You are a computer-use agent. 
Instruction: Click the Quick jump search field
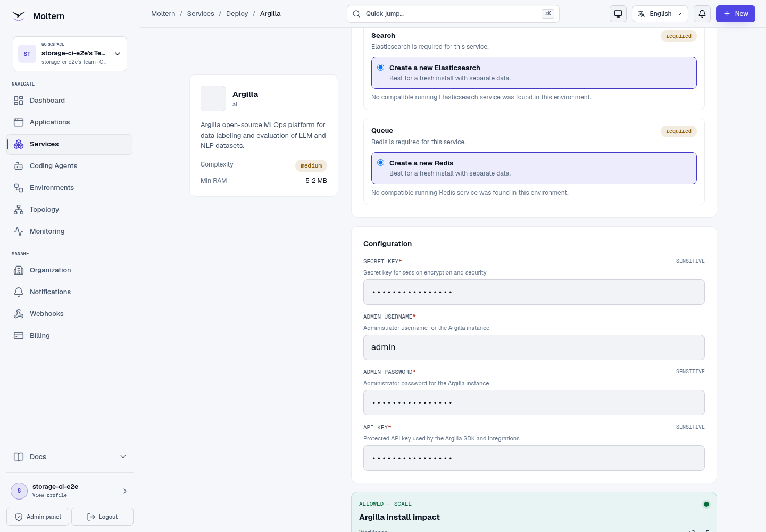click(x=453, y=14)
